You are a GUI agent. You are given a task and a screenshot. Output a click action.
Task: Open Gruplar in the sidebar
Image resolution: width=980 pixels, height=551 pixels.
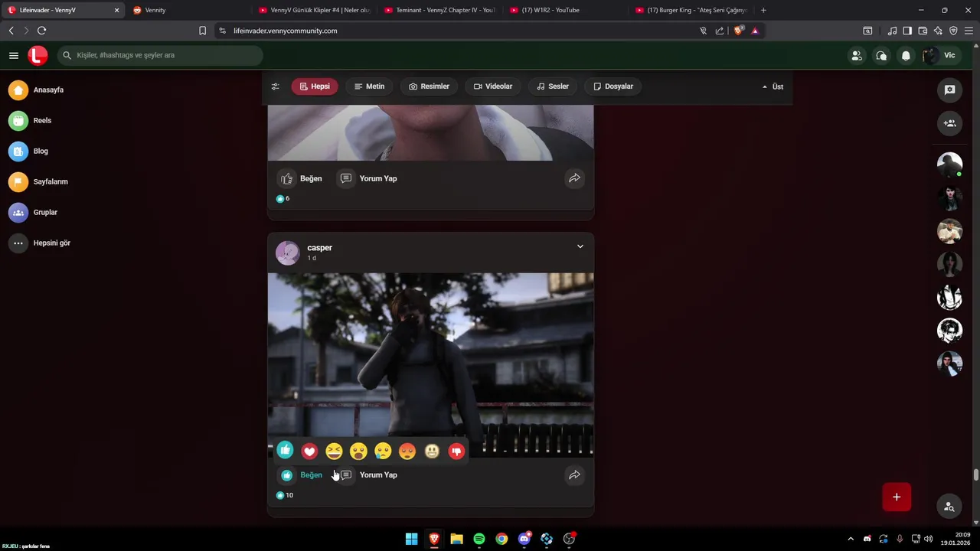(34, 212)
